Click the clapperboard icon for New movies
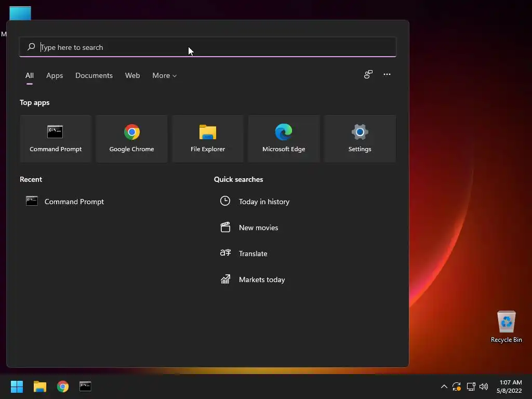The width and height of the screenshot is (532, 399). (x=225, y=227)
